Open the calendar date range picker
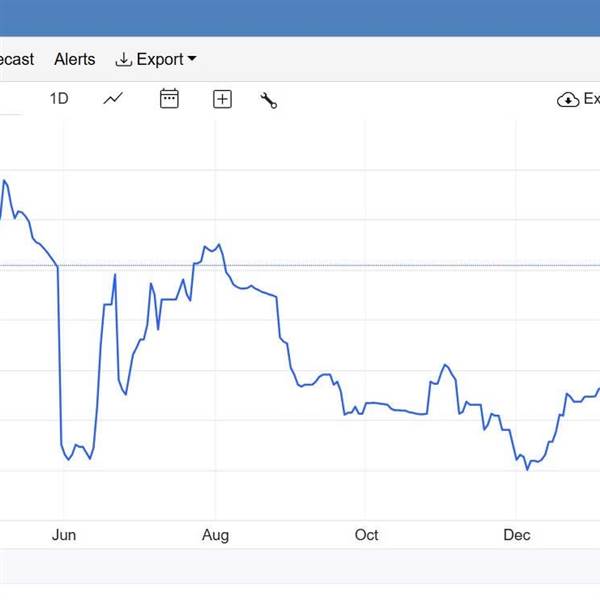 click(x=169, y=98)
